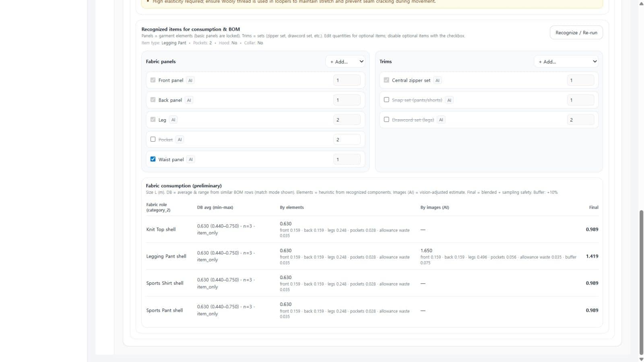Enable the Snap set (pants/shorts) checkbox
Screen dimensions: 644x362
tap(386, 100)
